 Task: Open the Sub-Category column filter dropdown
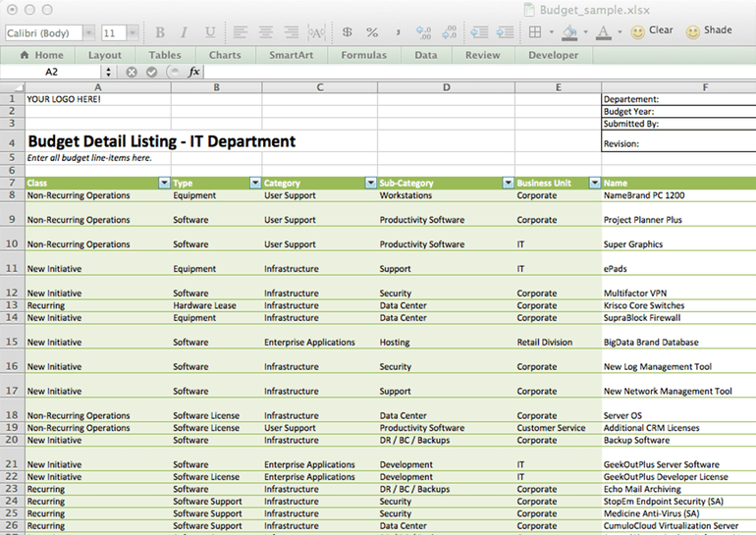click(509, 183)
